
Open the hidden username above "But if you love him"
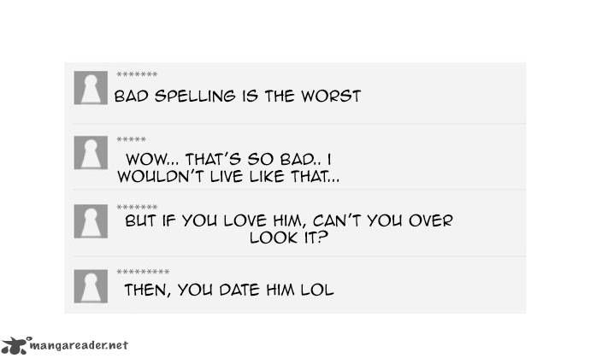tap(137, 207)
